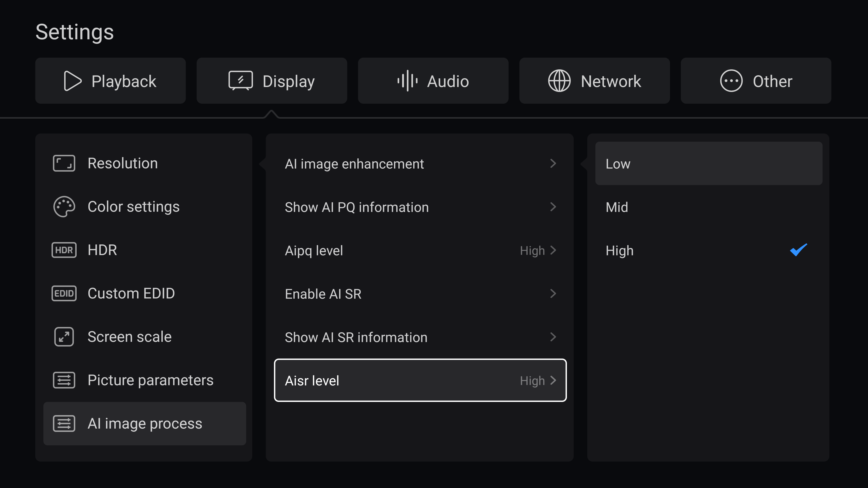
Task: Click the Resolution frame icon
Action: [x=64, y=163]
